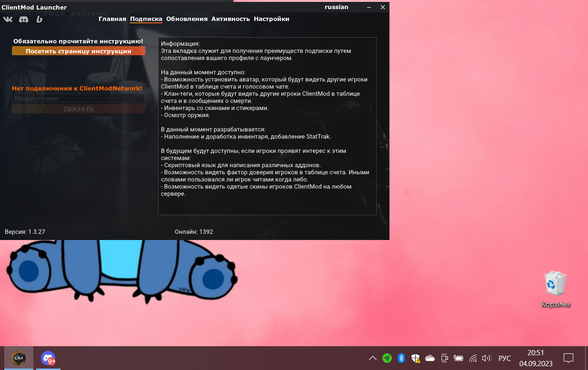Go to the Обновления tab

(187, 19)
